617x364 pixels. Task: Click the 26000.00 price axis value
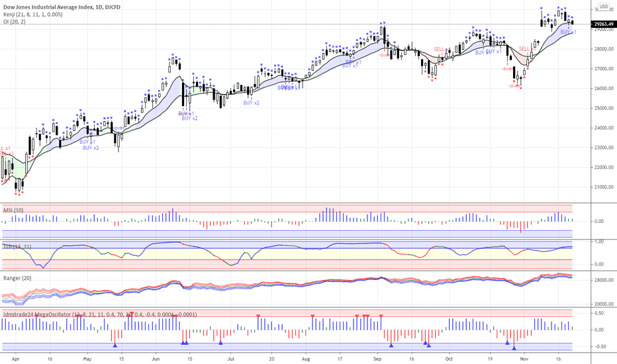tap(604, 89)
